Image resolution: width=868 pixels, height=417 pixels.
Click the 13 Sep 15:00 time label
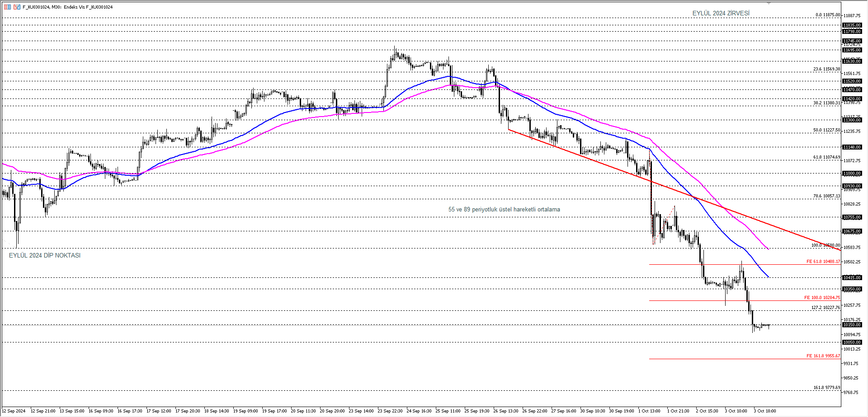(72, 411)
